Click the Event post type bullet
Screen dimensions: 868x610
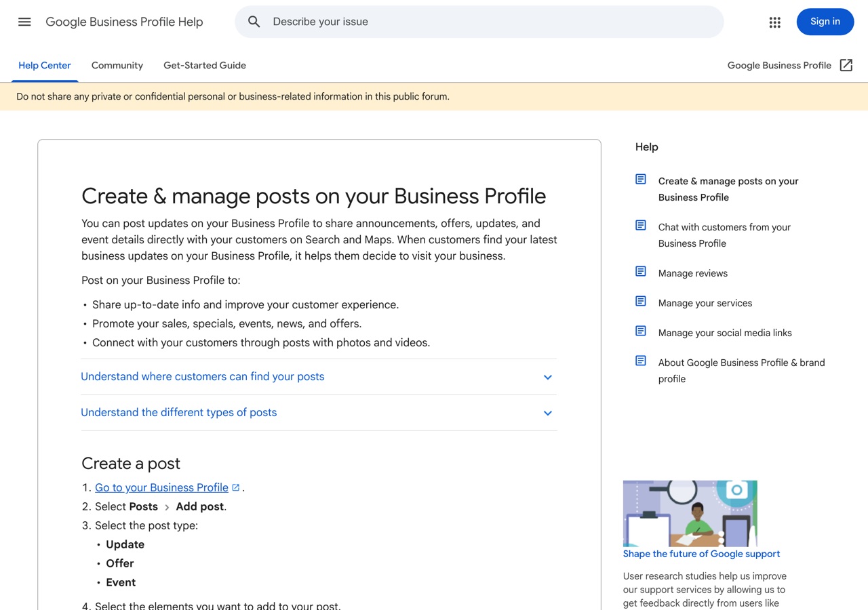click(x=121, y=582)
